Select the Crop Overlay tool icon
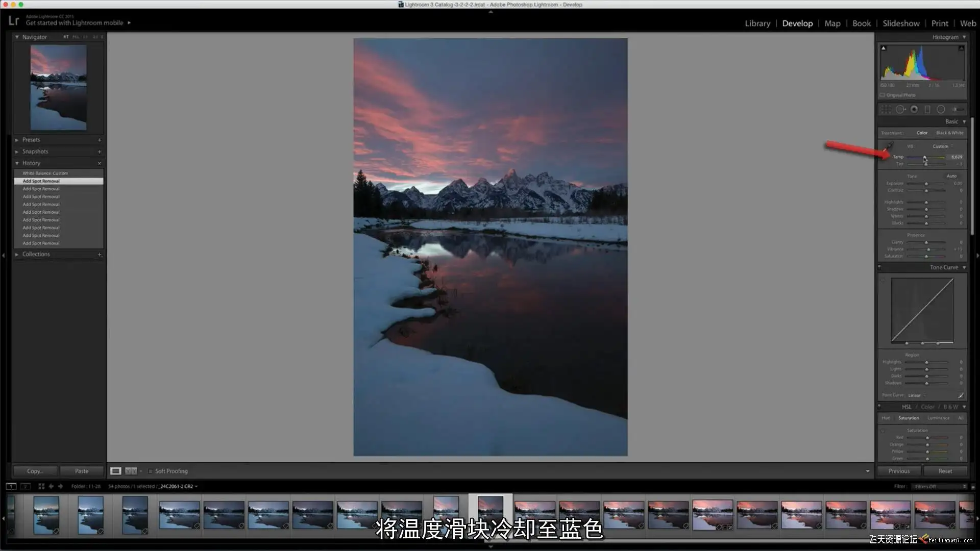 (886, 109)
